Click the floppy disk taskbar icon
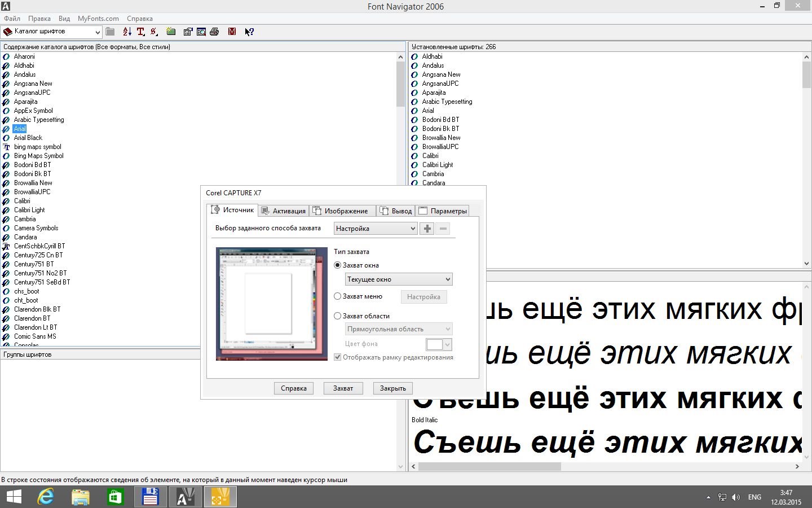This screenshot has height=508, width=812. coord(151,497)
